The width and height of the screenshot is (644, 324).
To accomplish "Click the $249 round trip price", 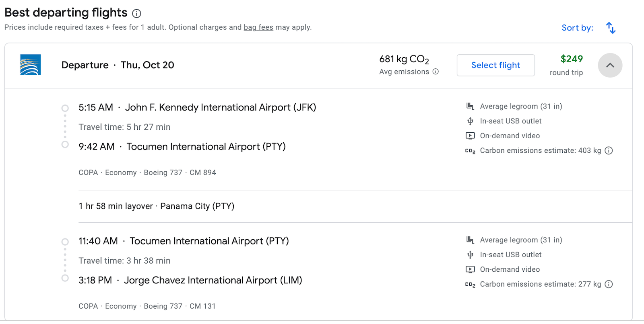I will click(x=571, y=59).
